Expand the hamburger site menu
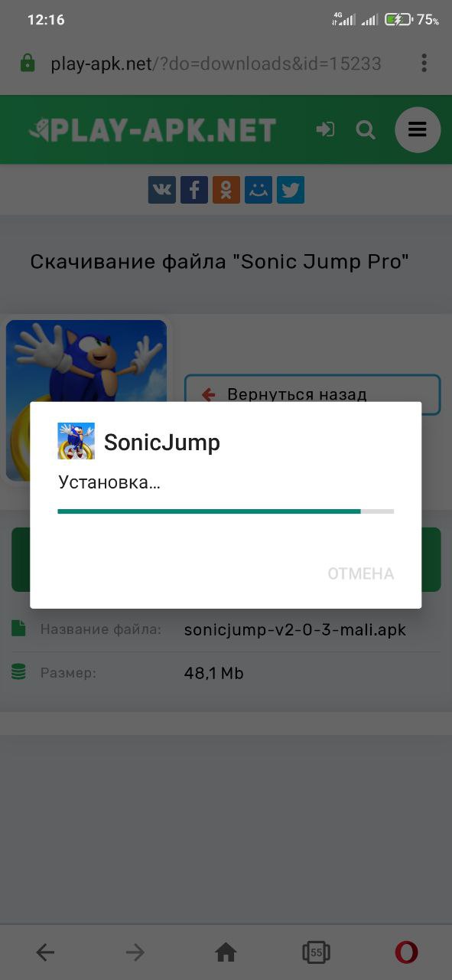 [x=418, y=129]
